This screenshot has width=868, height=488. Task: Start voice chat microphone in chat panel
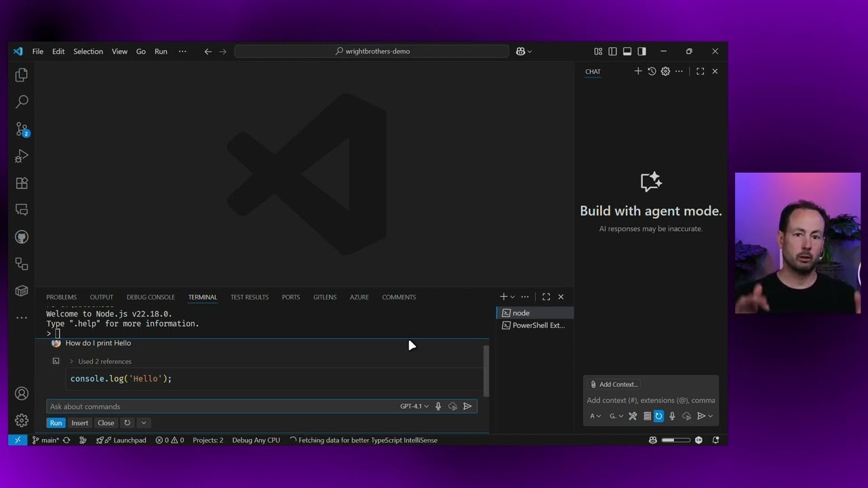[672, 416]
